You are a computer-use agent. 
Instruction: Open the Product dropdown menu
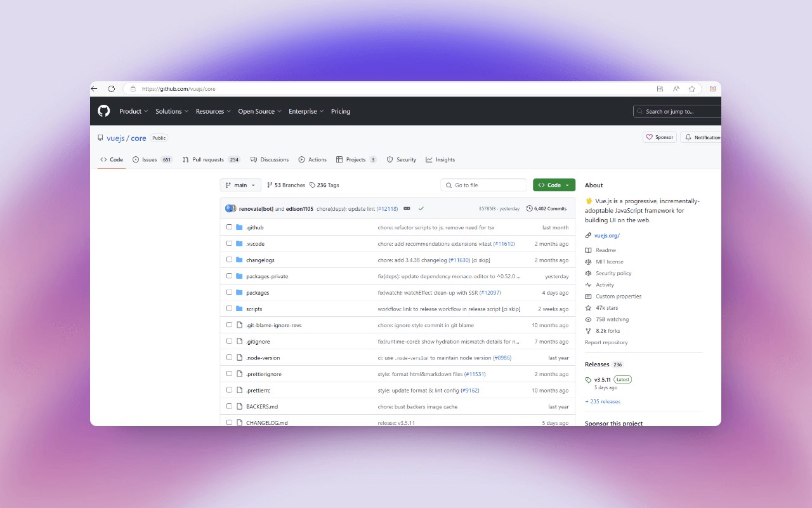pos(134,111)
